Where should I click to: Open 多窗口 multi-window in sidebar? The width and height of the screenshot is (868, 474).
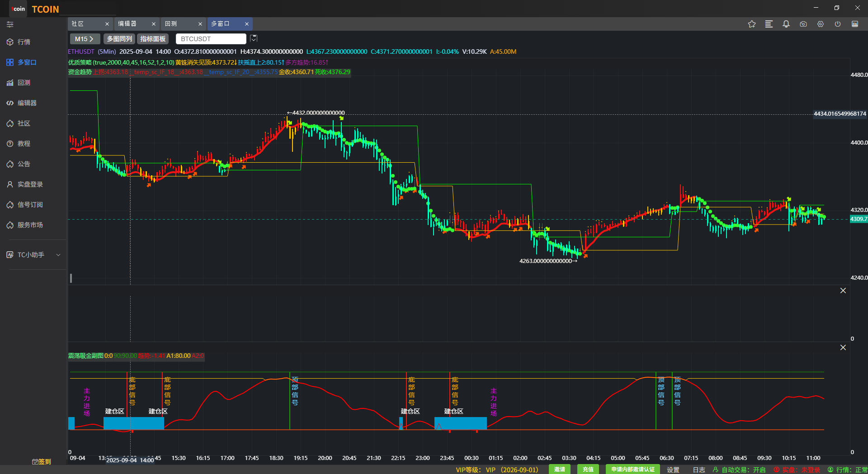coord(21,62)
